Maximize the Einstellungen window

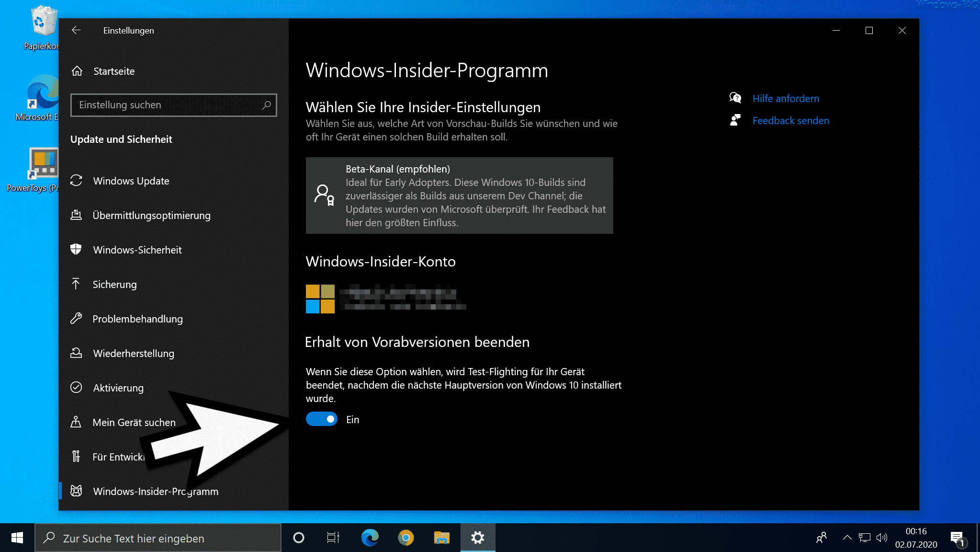(869, 30)
